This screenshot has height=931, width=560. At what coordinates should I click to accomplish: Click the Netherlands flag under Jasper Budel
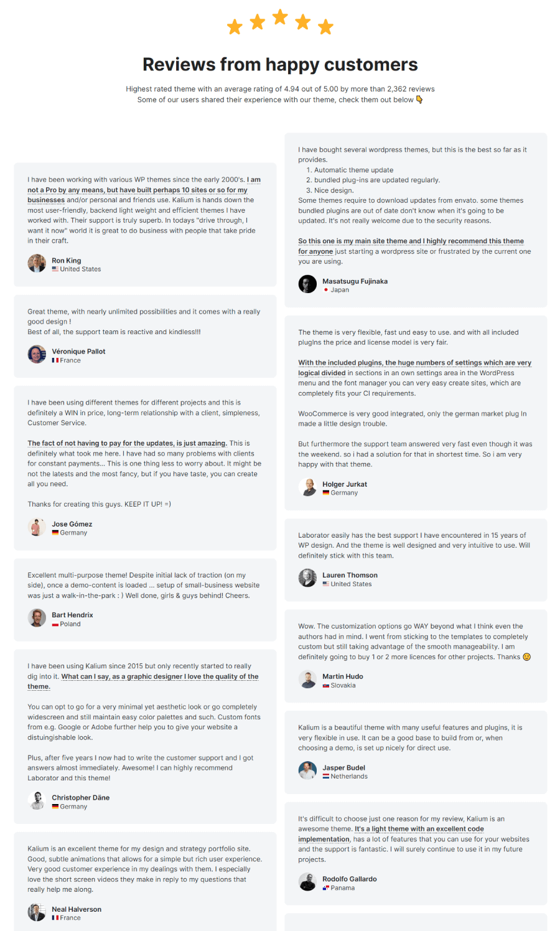click(x=326, y=777)
